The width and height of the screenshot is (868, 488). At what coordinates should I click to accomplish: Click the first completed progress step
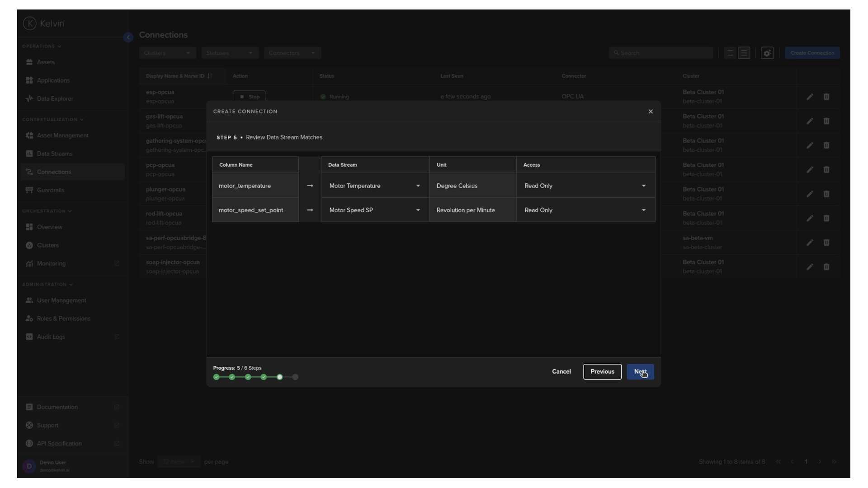point(217,377)
